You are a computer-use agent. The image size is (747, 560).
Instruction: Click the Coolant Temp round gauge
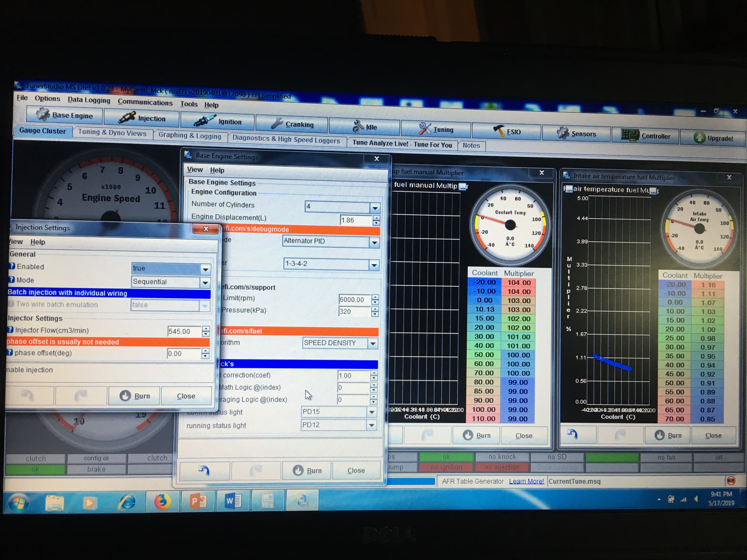[x=510, y=224]
